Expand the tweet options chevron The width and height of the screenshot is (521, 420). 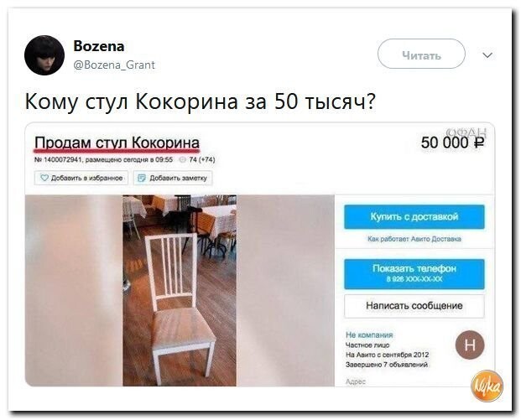coord(487,54)
